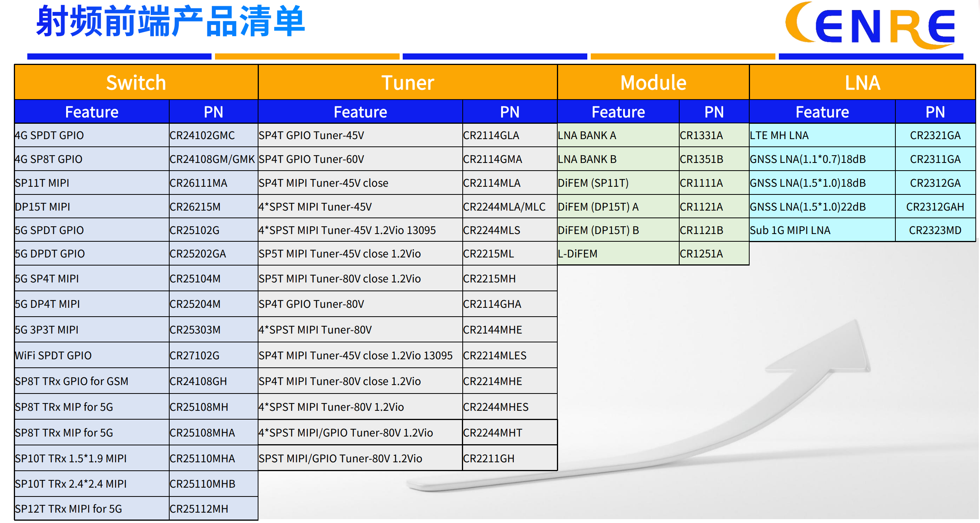Screen dimensions: 980x523
Task: Select the Switch column header
Action: coord(136,82)
